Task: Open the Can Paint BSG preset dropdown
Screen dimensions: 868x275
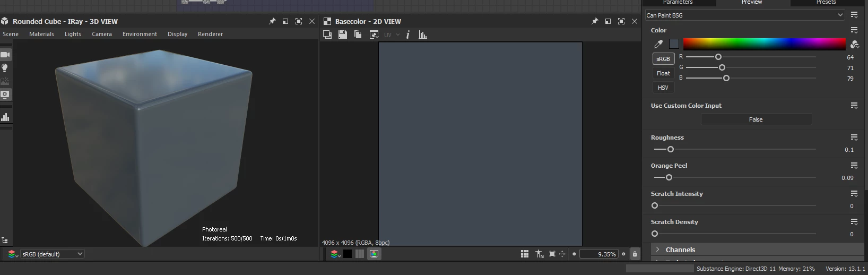Action: click(744, 15)
